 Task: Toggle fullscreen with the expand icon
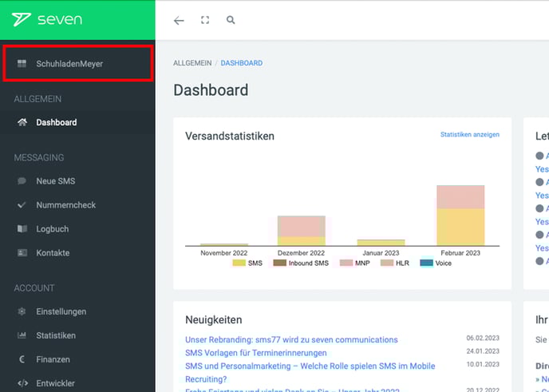[205, 20]
